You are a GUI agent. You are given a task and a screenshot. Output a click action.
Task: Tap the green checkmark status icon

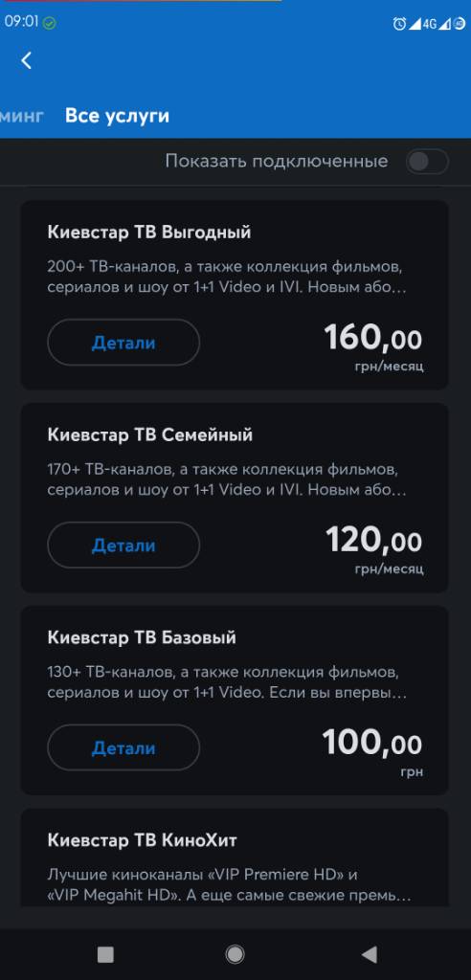point(50,23)
